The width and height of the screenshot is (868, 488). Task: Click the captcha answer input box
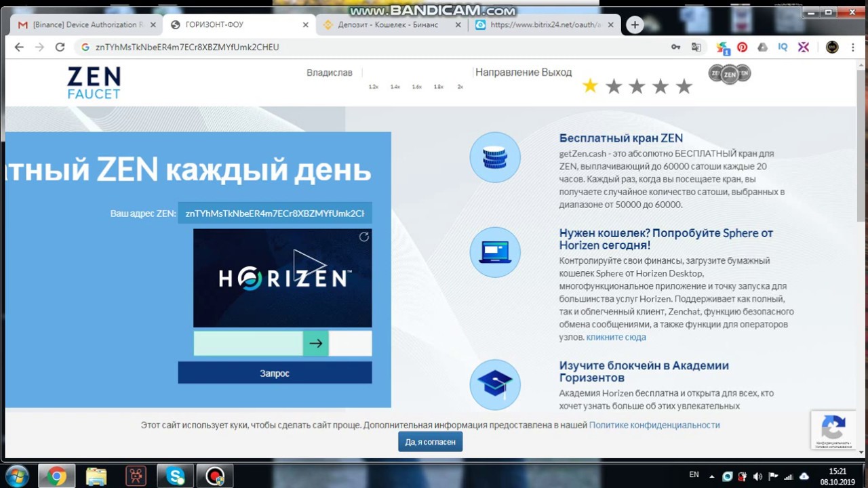248,344
